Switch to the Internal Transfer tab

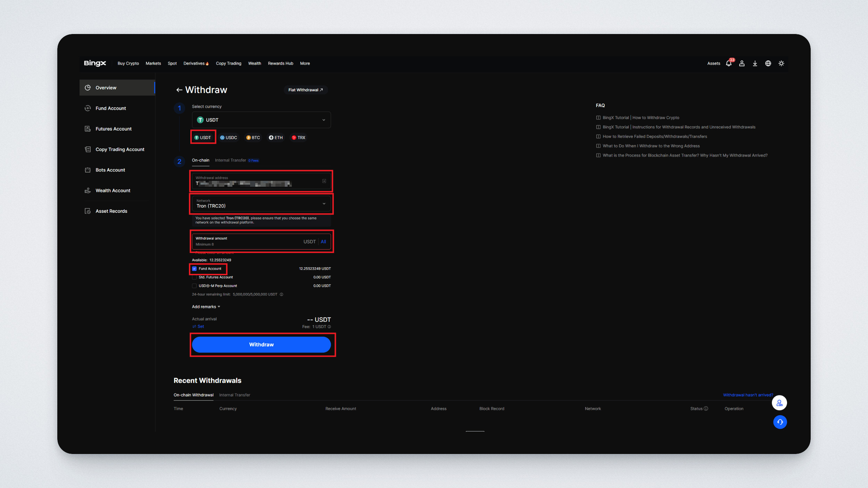click(231, 160)
